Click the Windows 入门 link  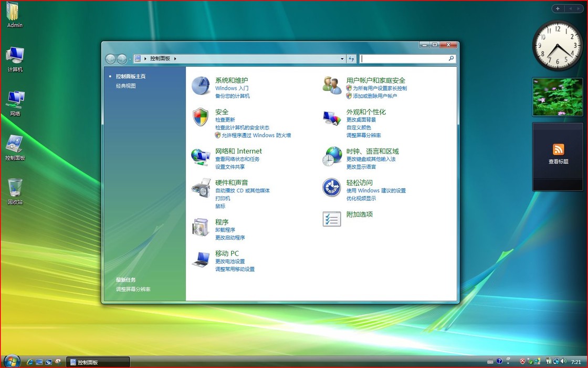coord(232,88)
